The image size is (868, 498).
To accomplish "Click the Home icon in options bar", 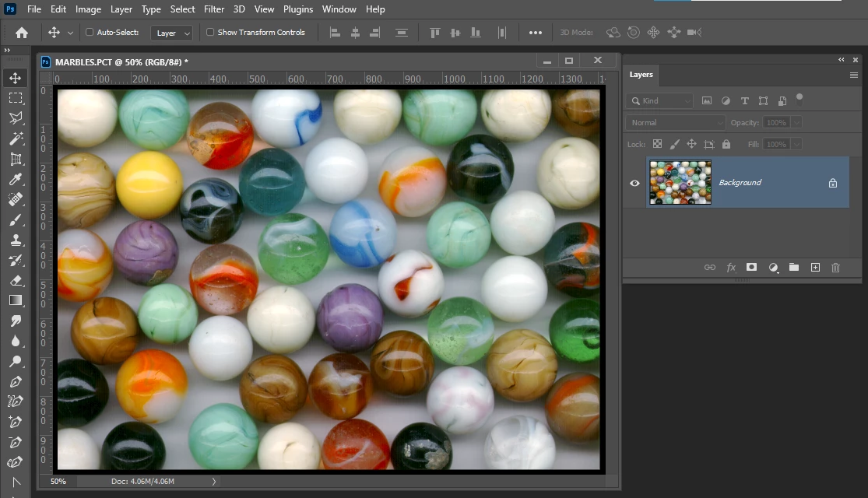I will click(22, 33).
